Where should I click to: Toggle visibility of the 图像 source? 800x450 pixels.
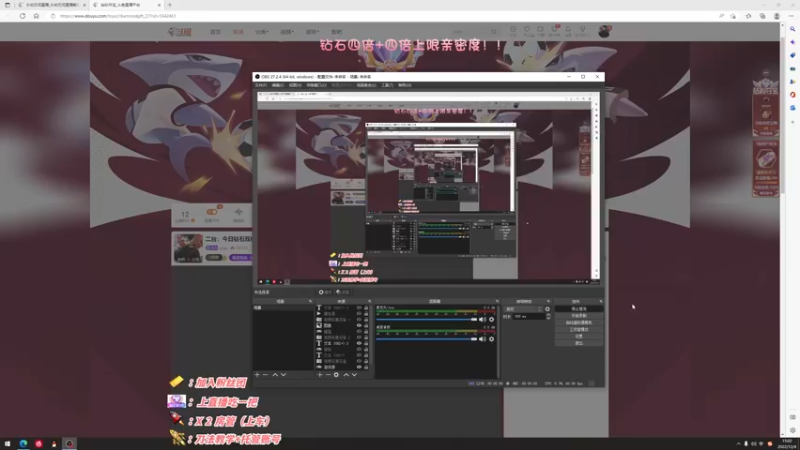[x=359, y=326]
